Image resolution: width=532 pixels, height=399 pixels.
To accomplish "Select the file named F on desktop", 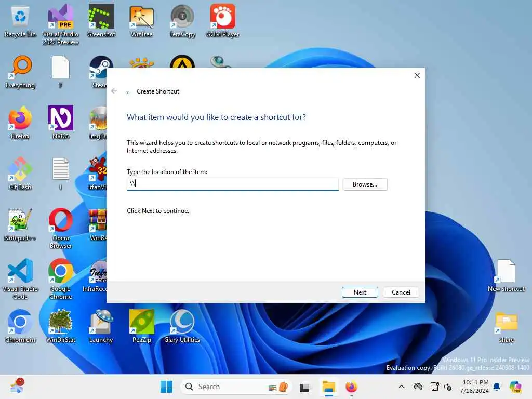I will pyautogui.click(x=61, y=72).
